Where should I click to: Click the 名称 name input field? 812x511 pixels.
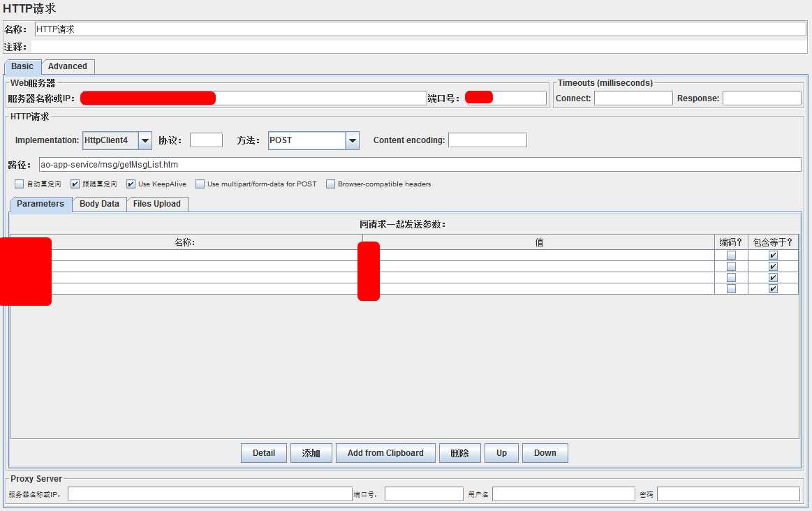click(420, 29)
